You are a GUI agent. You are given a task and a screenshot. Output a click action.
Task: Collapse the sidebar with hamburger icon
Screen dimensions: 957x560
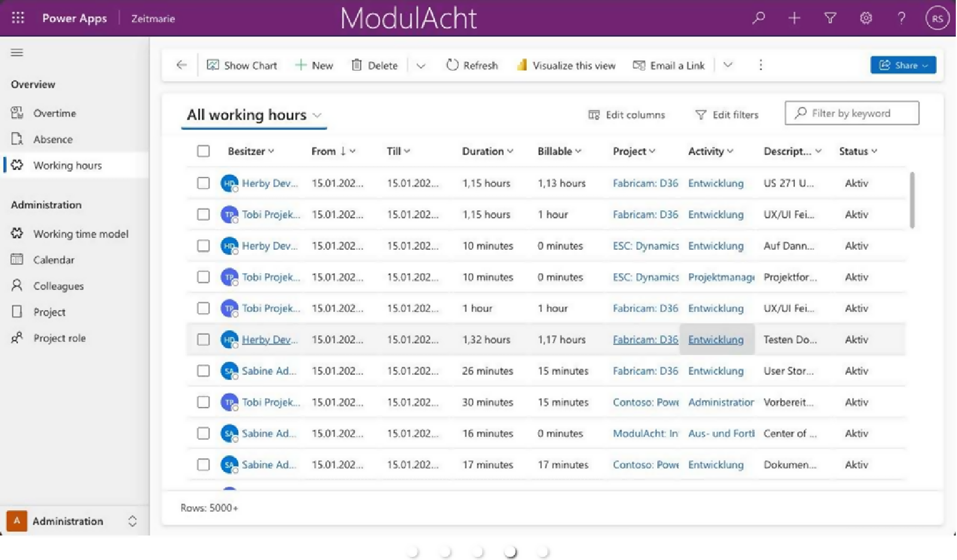[17, 53]
